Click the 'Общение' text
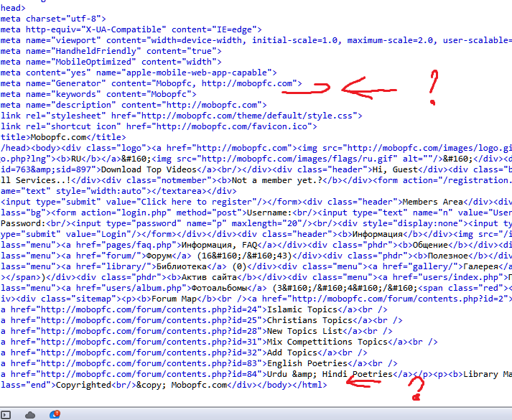 pos(430,245)
